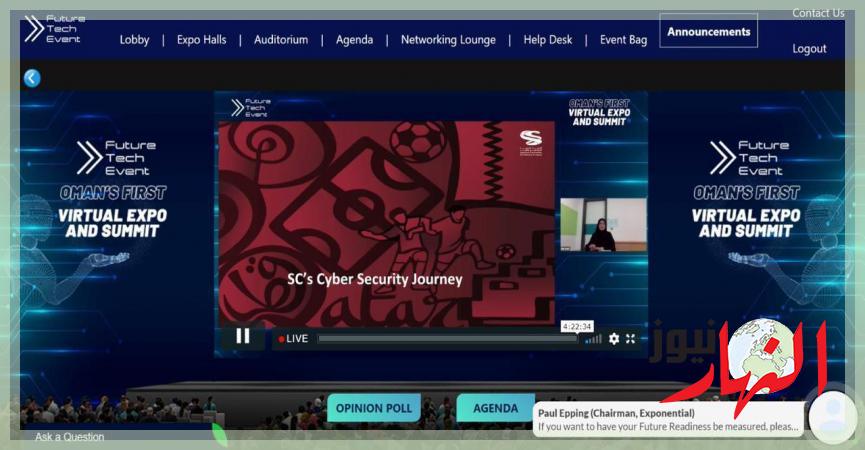Visit the Help Desk
Image resolution: width=865 pixels, height=450 pixels.
pos(548,40)
